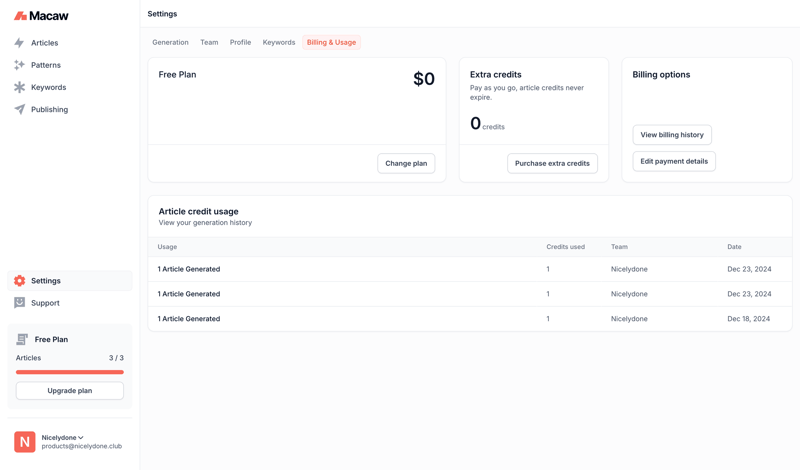Click the 3 / 3 articles count

(116, 358)
